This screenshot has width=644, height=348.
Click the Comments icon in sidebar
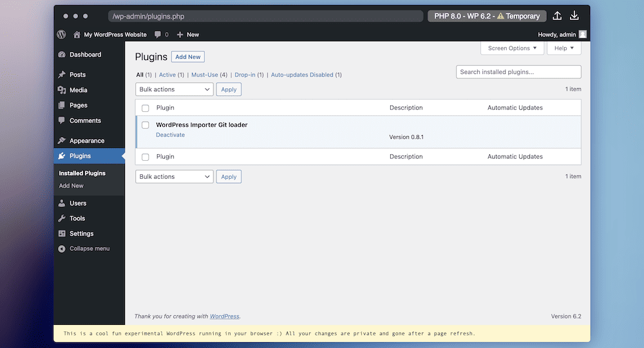(62, 120)
